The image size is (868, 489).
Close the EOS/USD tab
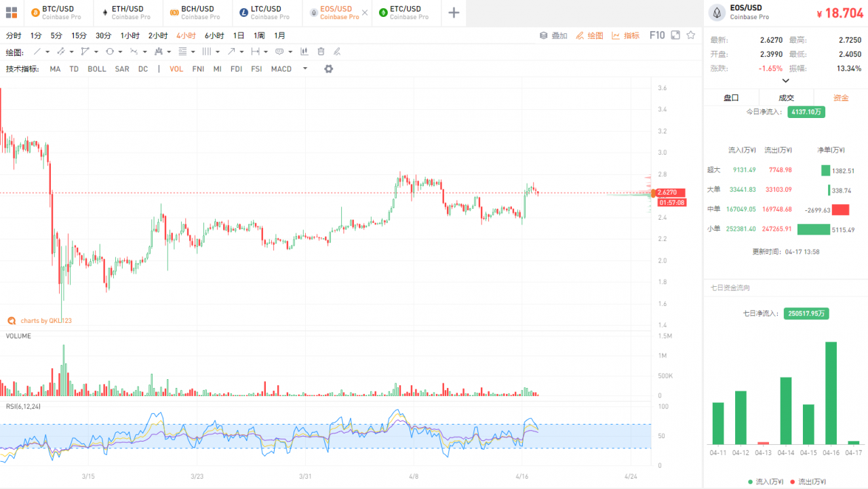coord(366,12)
